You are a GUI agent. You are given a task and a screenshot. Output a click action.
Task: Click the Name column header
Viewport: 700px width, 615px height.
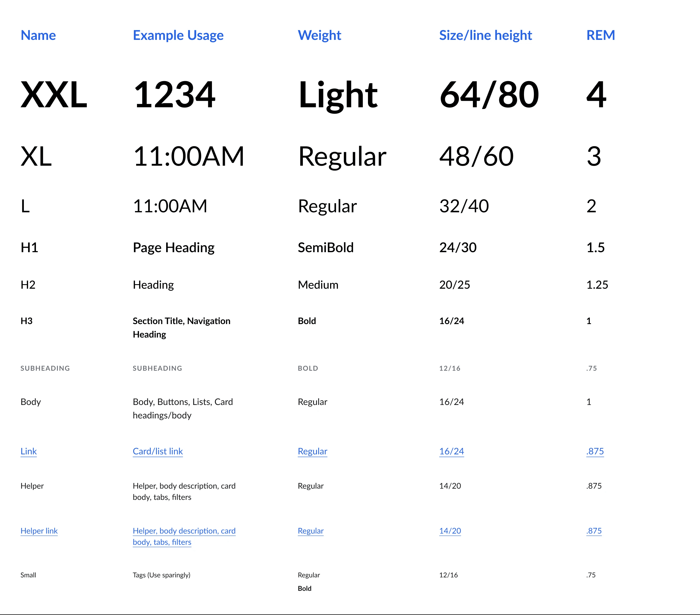[38, 35]
